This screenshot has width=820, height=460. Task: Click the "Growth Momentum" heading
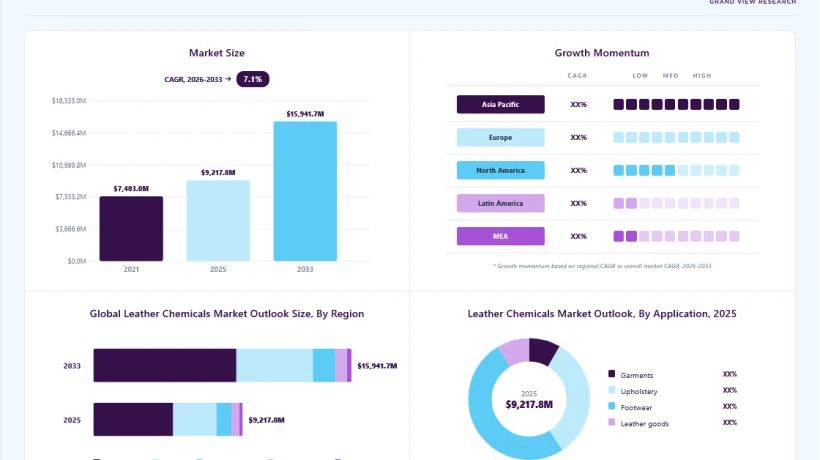pos(602,53)
